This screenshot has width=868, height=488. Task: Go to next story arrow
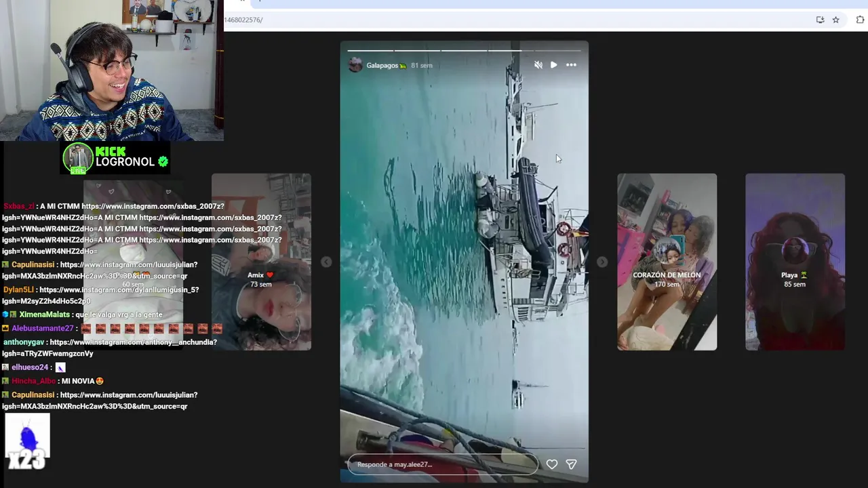[602, 262]
